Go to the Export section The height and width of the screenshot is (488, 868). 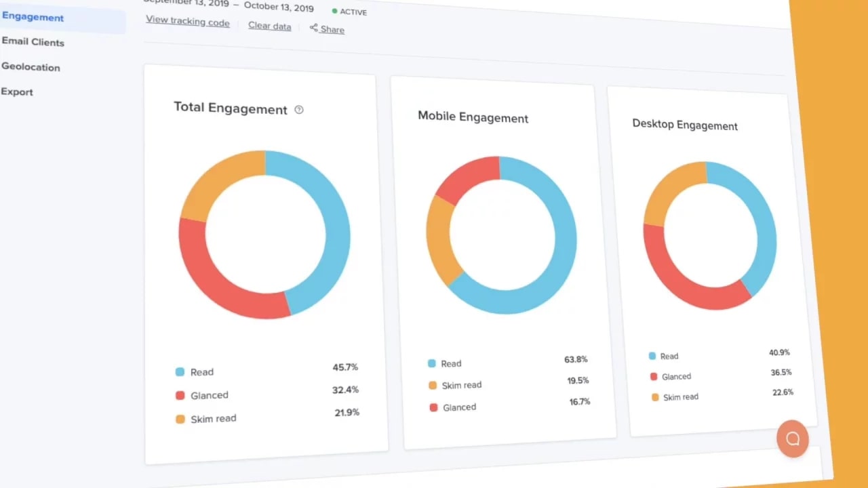[18, 92]
